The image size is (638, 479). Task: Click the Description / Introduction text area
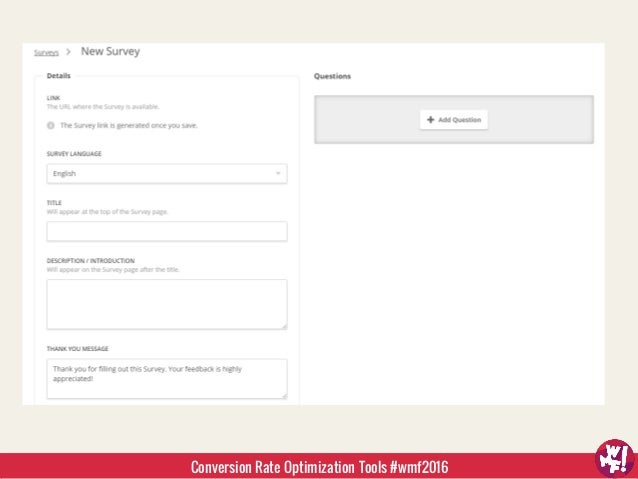pos(167,304)
